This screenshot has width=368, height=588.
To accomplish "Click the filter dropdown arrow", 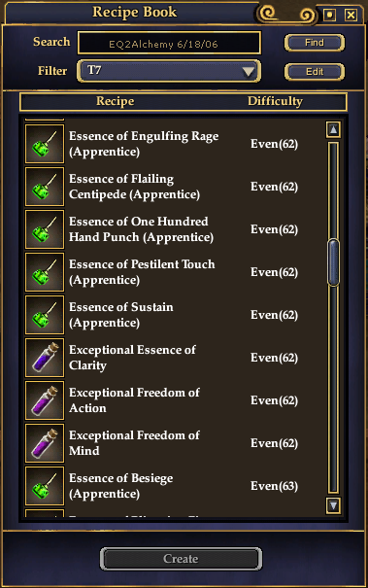I will 248,71.
